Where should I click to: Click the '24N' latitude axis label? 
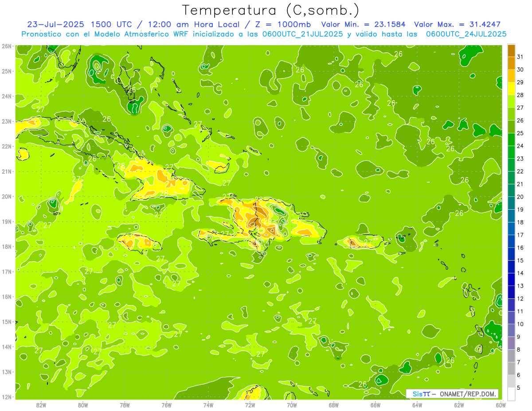tap(6, 96)
